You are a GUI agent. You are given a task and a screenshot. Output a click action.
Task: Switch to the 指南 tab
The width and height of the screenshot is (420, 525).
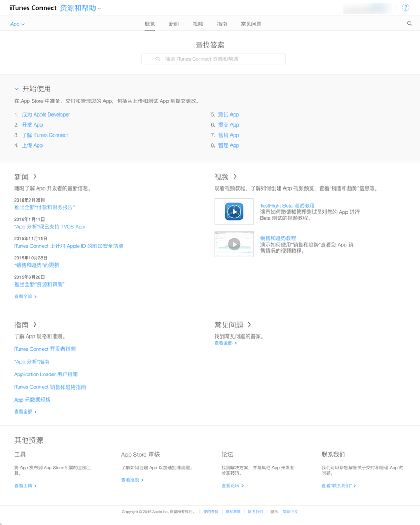pyautogui.click(x=222, y=24)
